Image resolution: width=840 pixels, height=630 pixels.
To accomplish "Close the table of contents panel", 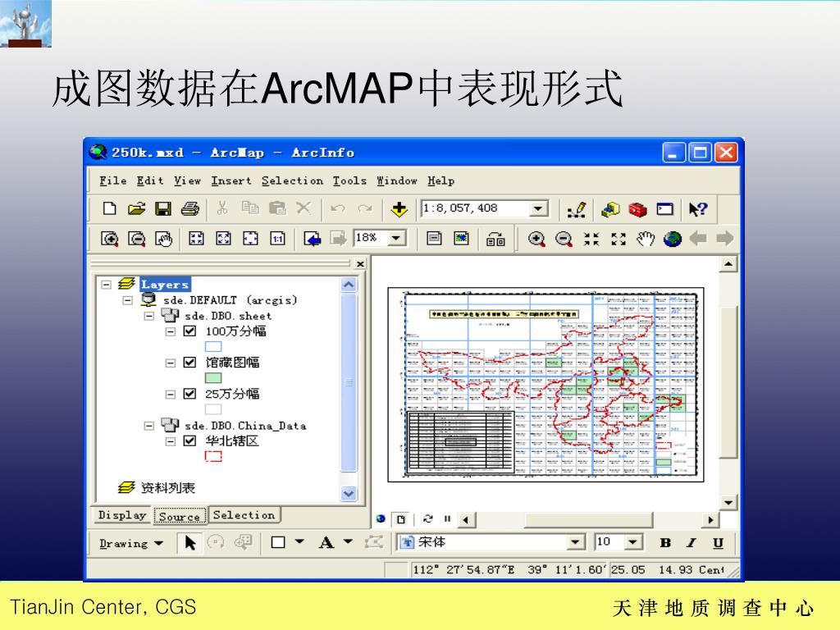I will coord(361,263).
